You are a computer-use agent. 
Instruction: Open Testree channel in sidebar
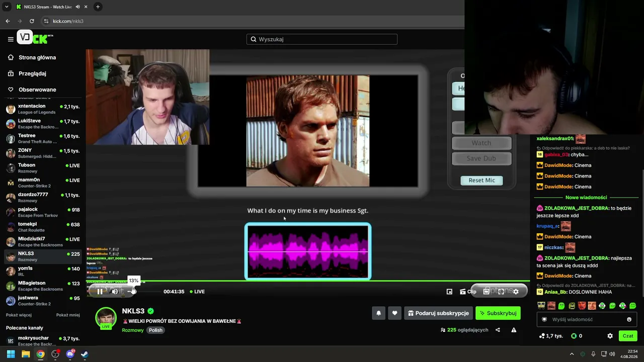[43, 138]
